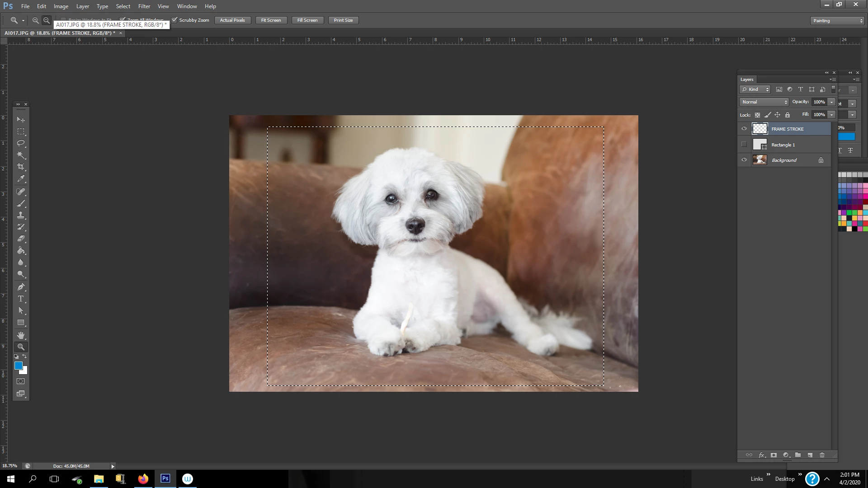Screen dimensions: 868x488
Task: Hide the FRAME STROKE layer
Action: pos(744,129)
